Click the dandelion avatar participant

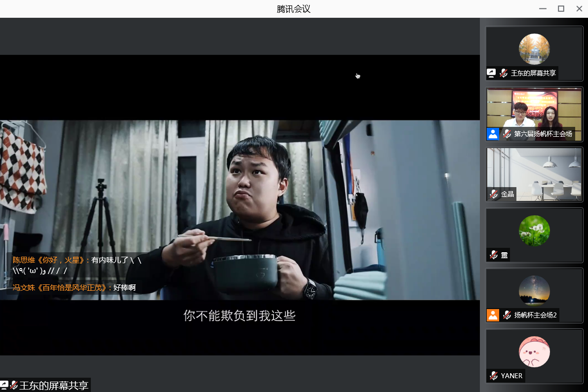[x=534, y=231]
